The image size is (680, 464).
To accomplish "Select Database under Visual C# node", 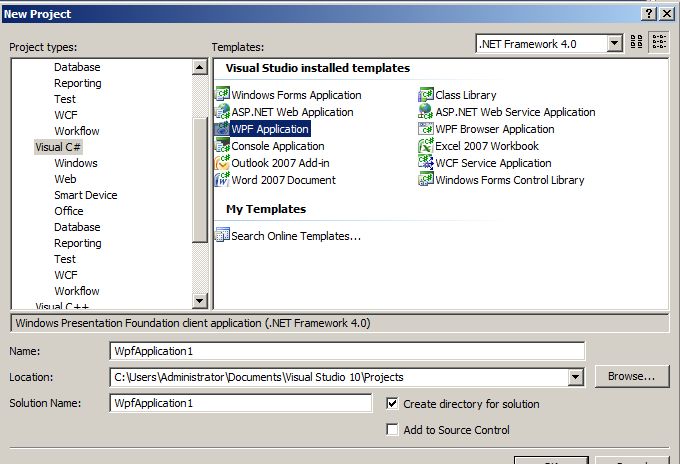I will point(77,227).
